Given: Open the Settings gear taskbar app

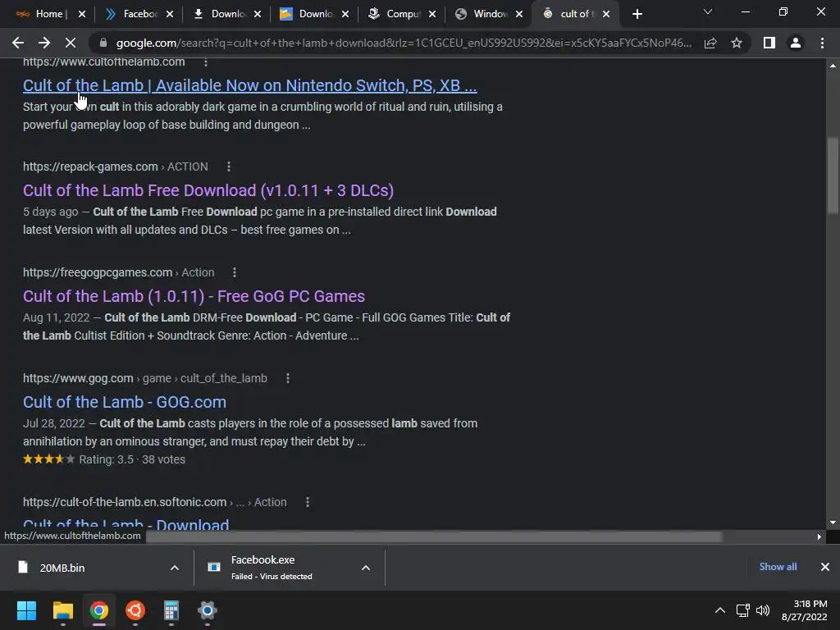Looking at the screenshot, I should pos(208,610).
